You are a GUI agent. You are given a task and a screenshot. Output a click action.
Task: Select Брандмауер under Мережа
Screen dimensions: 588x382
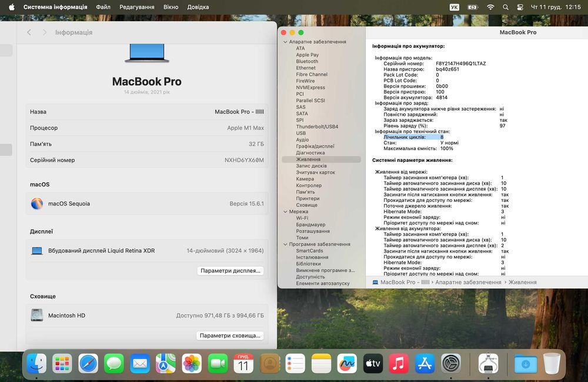(x=310, y=225)
